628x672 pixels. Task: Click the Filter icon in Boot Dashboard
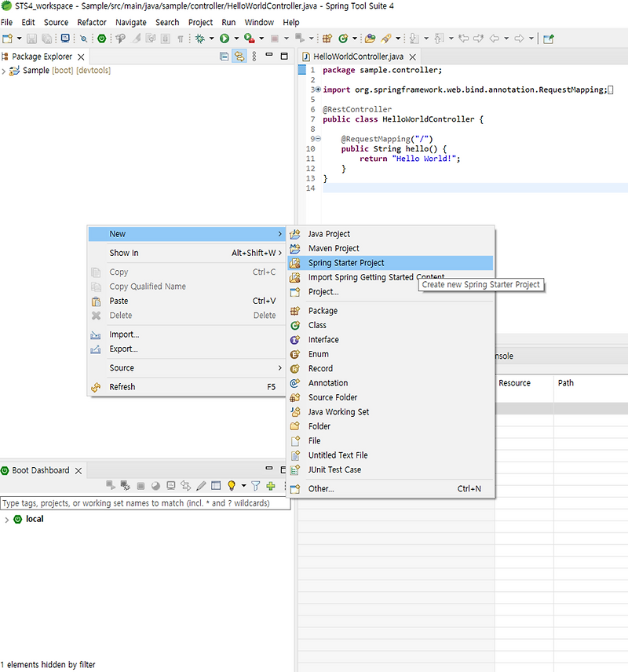[x=255, y=485]
